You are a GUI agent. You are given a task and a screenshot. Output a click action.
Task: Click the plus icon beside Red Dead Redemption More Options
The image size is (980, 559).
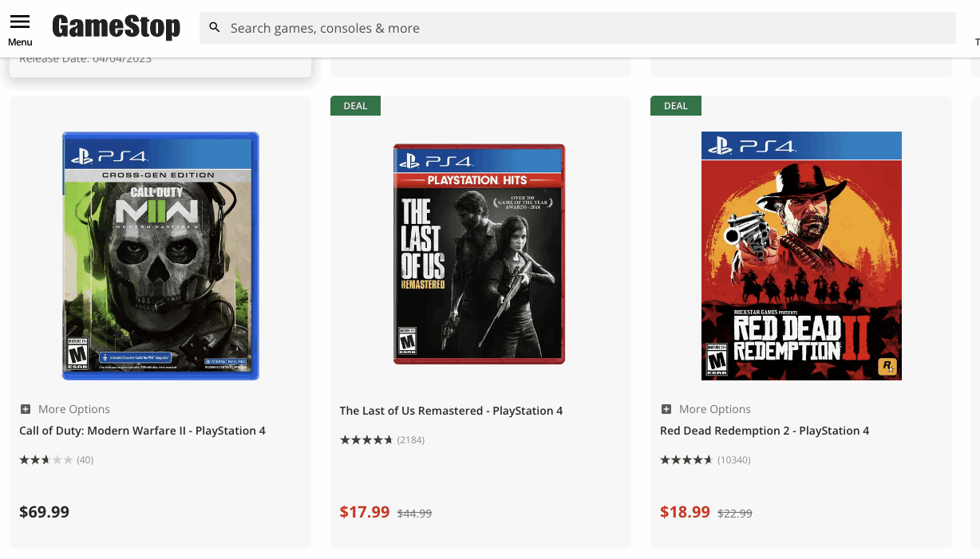coord(666,409)
